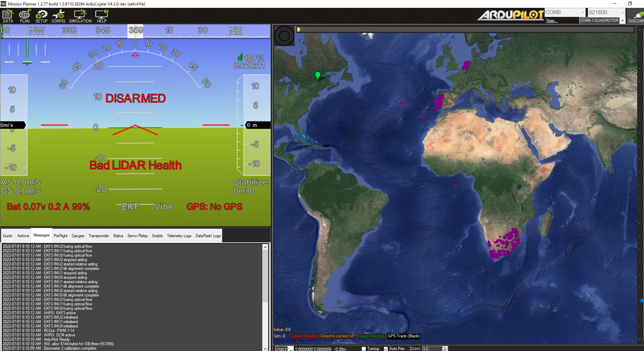The width and height of the screenshot is (644, 351).
Task: Open the DATA flight data screen
Action: coord(8,16)
